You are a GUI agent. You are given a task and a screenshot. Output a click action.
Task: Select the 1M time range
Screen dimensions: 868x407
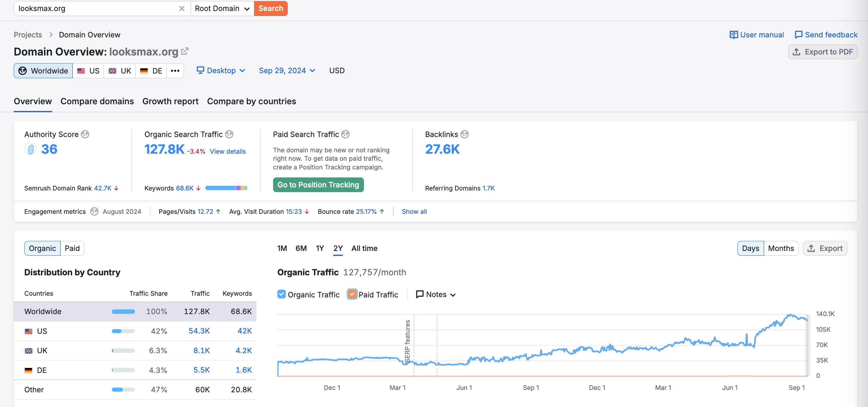(x=282, y=248)
